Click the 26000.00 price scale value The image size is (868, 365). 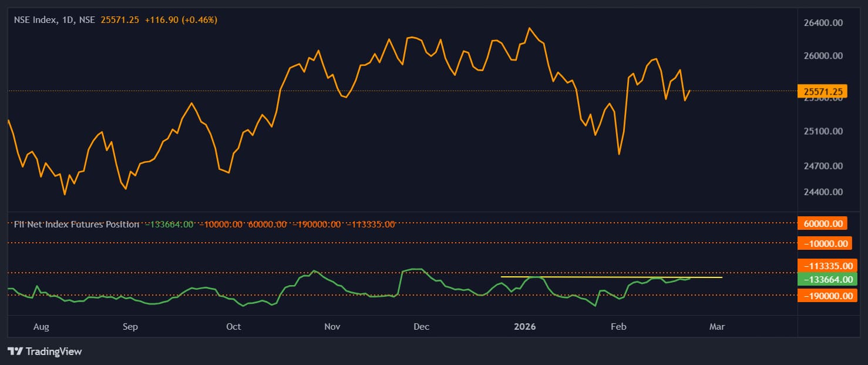[823, 56]
